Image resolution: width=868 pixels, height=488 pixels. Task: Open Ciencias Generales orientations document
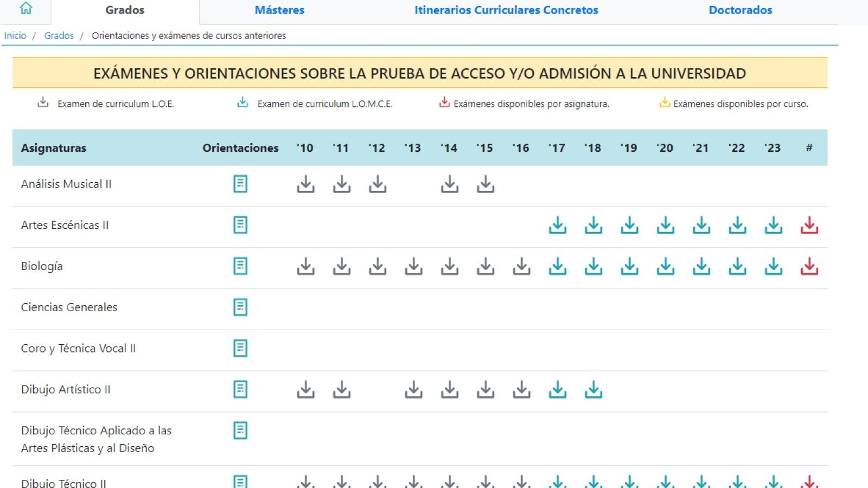[x=240, y=307]
